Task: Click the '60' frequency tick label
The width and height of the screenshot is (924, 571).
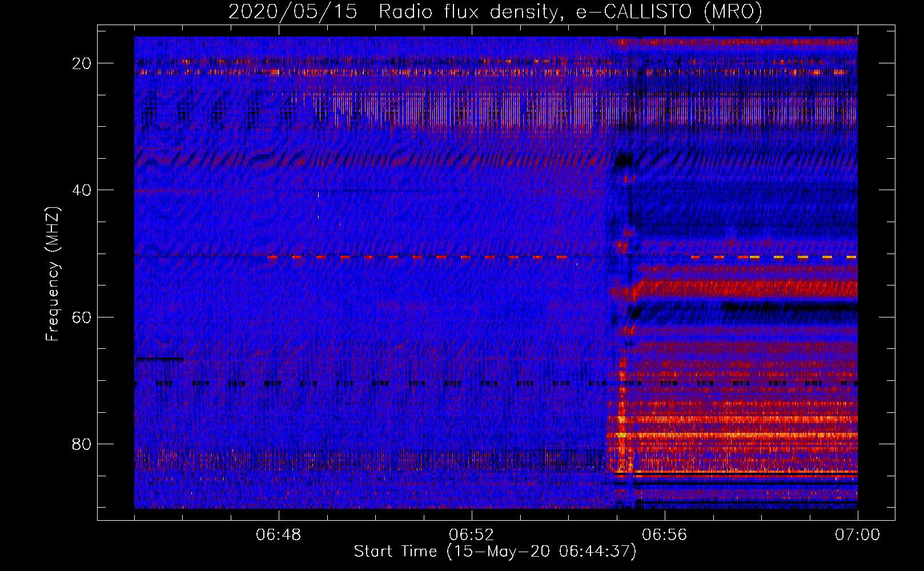Action: (x=82, y=317)
